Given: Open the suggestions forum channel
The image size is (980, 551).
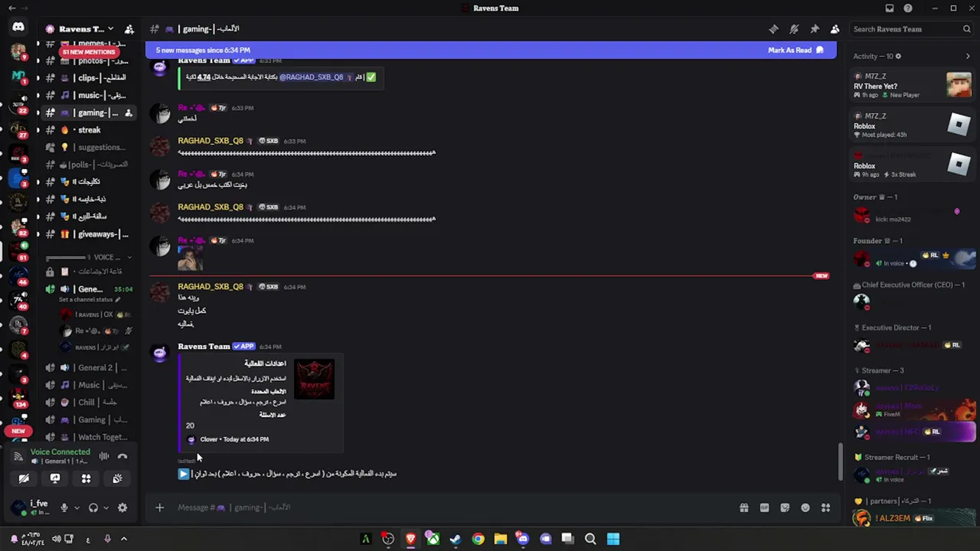Looking at the screenshot, I should [x=90, y=148].
